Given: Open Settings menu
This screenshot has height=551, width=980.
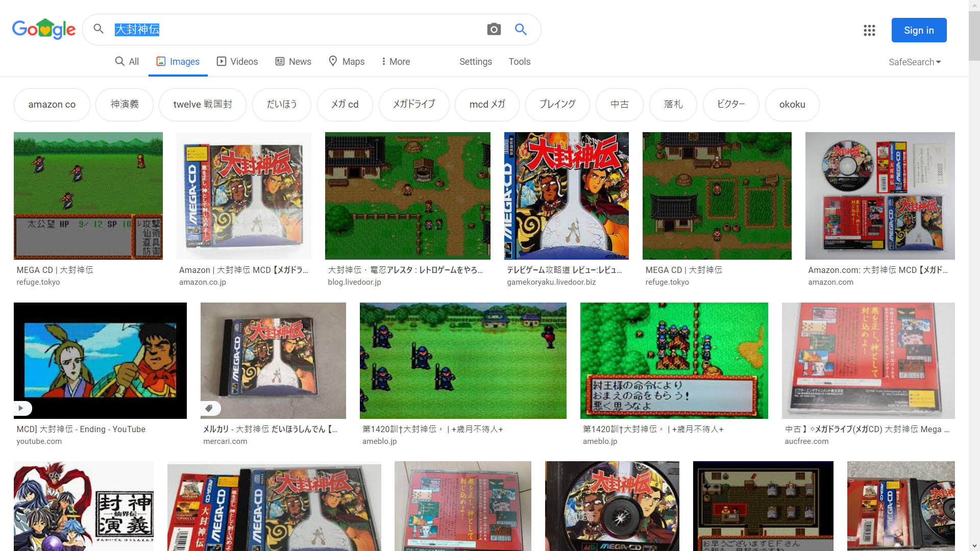Looking at the screenshot, I should pyautogui.click(x=476, y=62).
